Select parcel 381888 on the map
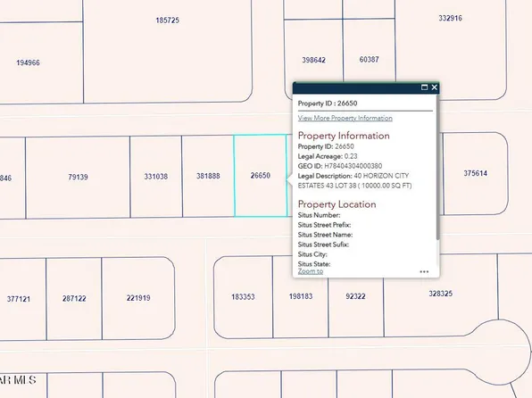 [x=208, y=176]
